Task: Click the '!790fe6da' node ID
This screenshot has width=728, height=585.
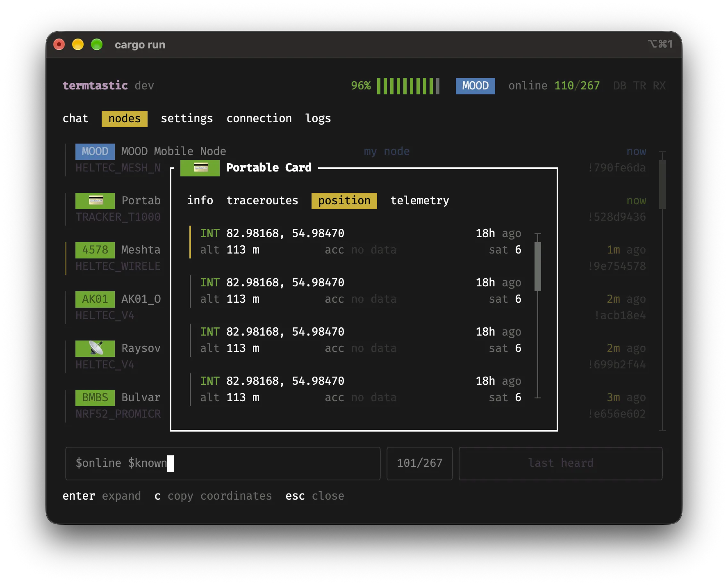Action: (617, 168)
